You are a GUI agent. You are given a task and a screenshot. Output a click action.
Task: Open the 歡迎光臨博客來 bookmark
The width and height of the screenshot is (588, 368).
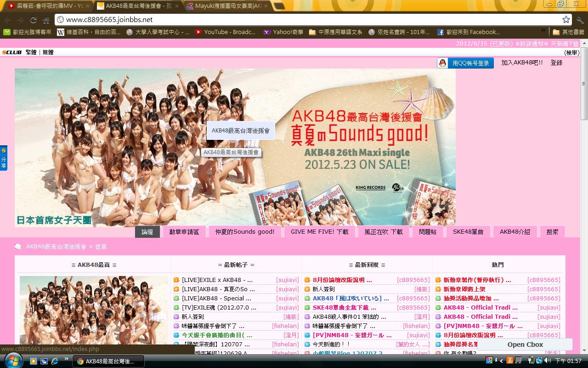click(28, 32)
